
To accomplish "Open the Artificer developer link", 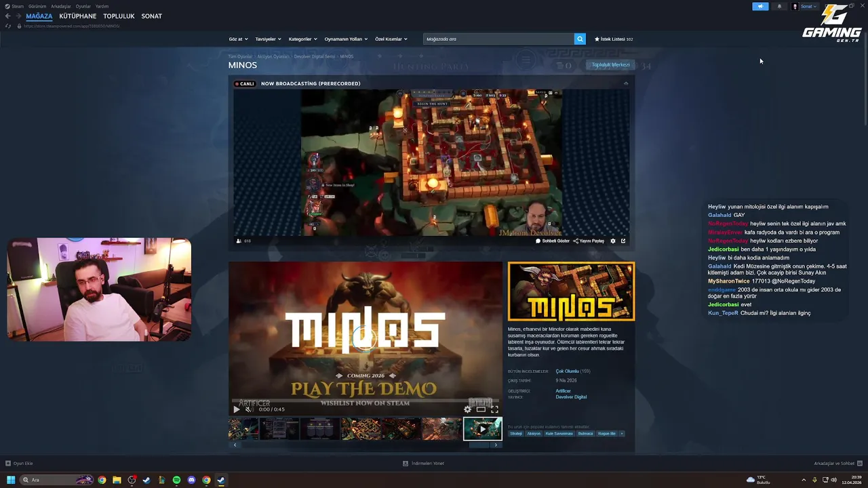I will point(563,391).
